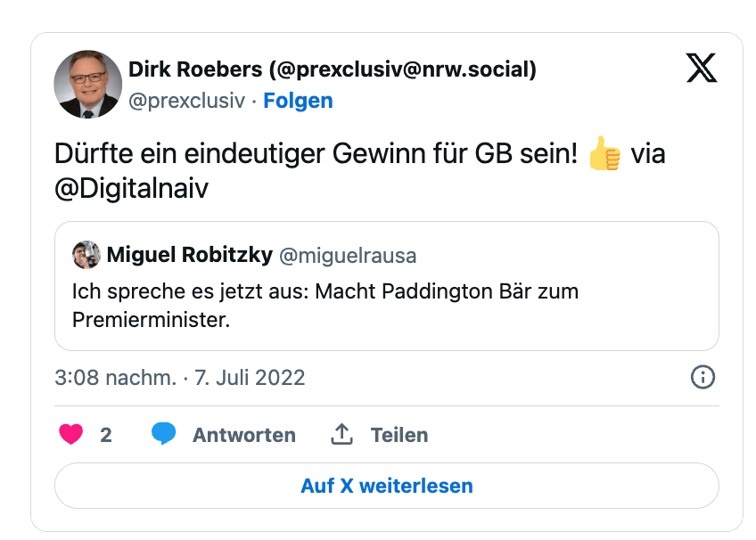The width and height of the screenshot is (756, 540).
Task: Click the Miguel Robitzky author name
Action: [x=189, y=256]
